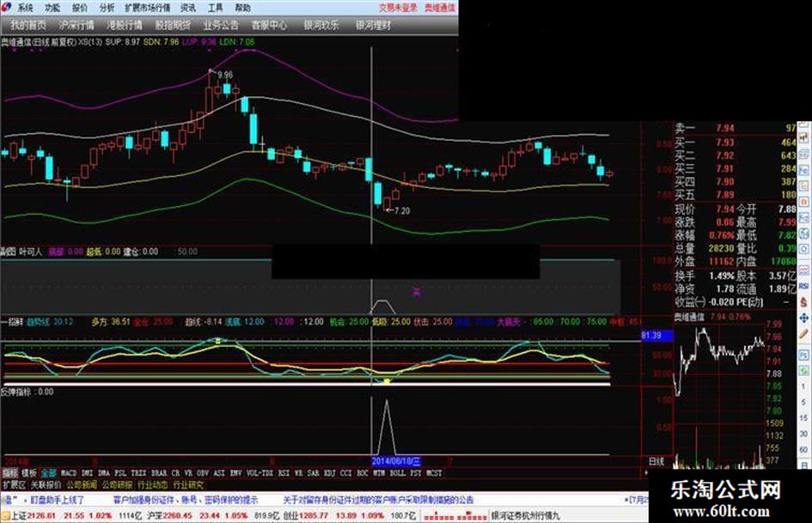Open the 行业动态 tab
812x523 pixels.
153,485
